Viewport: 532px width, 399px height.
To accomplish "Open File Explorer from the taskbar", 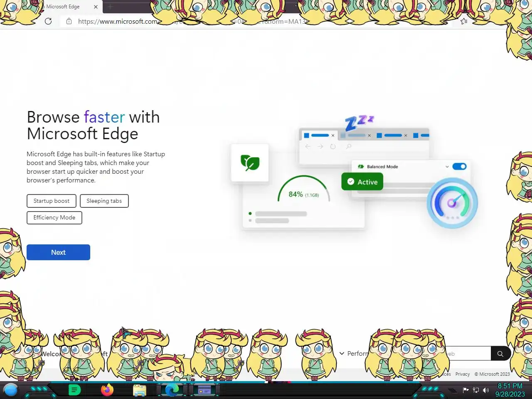I will coord(140,390).
